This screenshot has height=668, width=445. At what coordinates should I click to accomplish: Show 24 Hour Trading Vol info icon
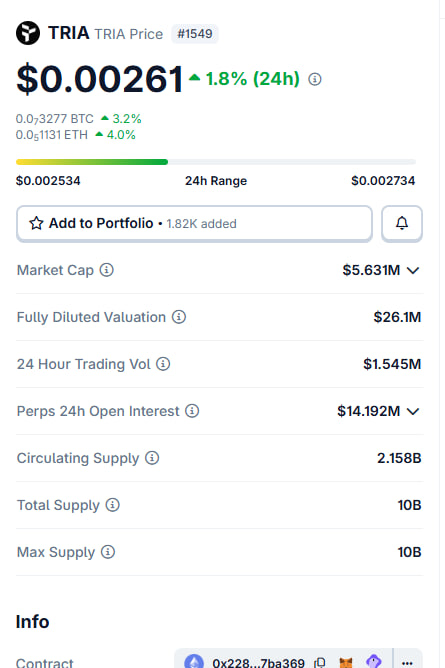pyautogui.click(x=163, y=364)
